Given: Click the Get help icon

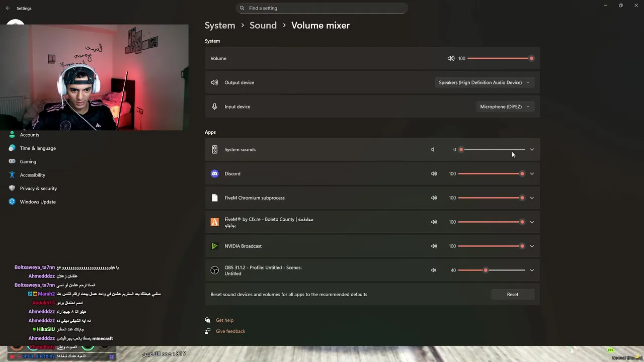Looking at the screenshot, I should click(x=208, y=320).
